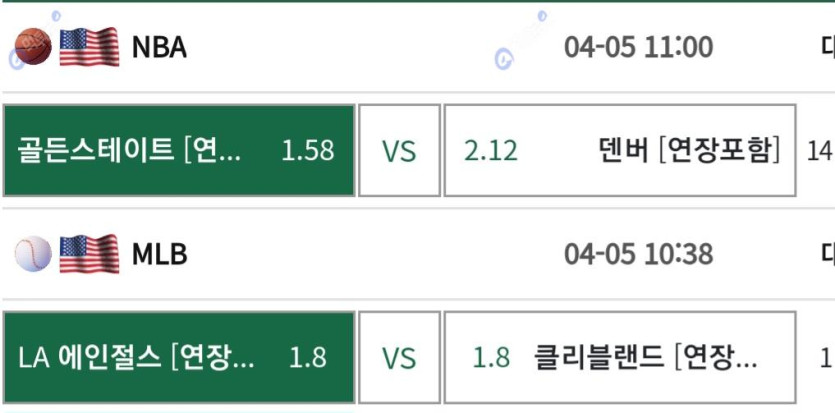Click MLB match time 04-05 10:38
Image resolution: width=835 pixels, height=413 pixels.
(638, 254)
